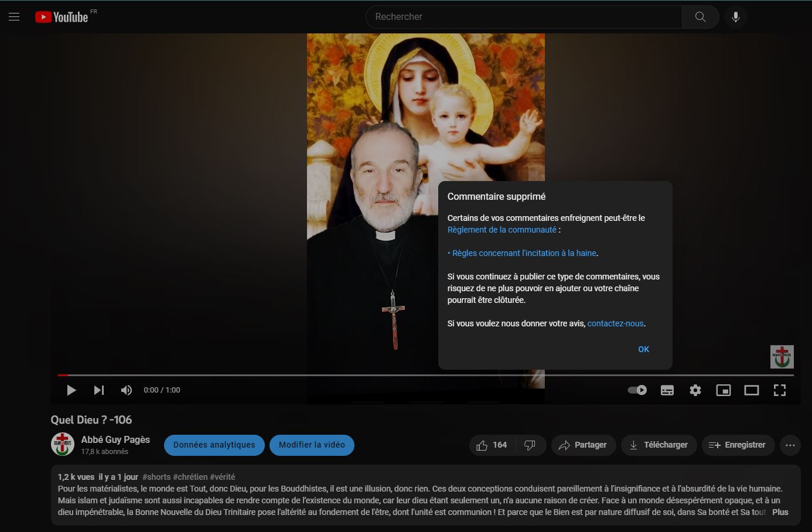Open Règlement de la communauté link
Image resolution: width=812 pixels, height=532 pixels.
pos(502,230)
